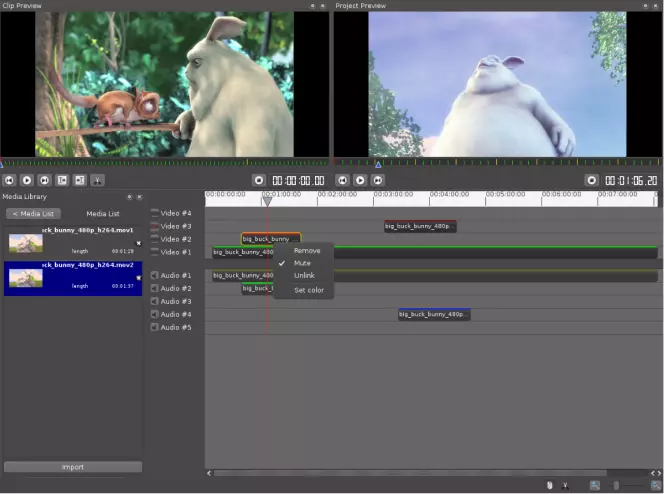Click 00:05:00:00 mark on timeline ruler
The width and height of the screenshot is (664, 494).
pyautogui.click(x=505, y=194)
